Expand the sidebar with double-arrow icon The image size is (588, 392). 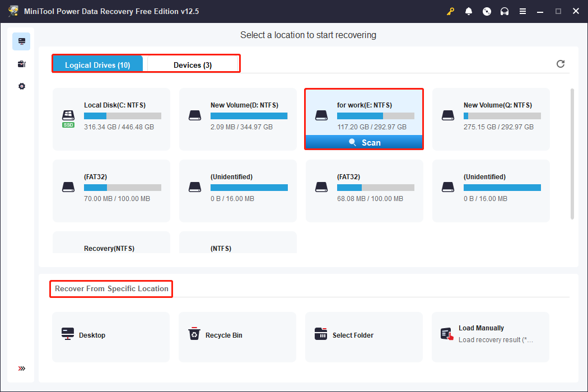[21, 368]
